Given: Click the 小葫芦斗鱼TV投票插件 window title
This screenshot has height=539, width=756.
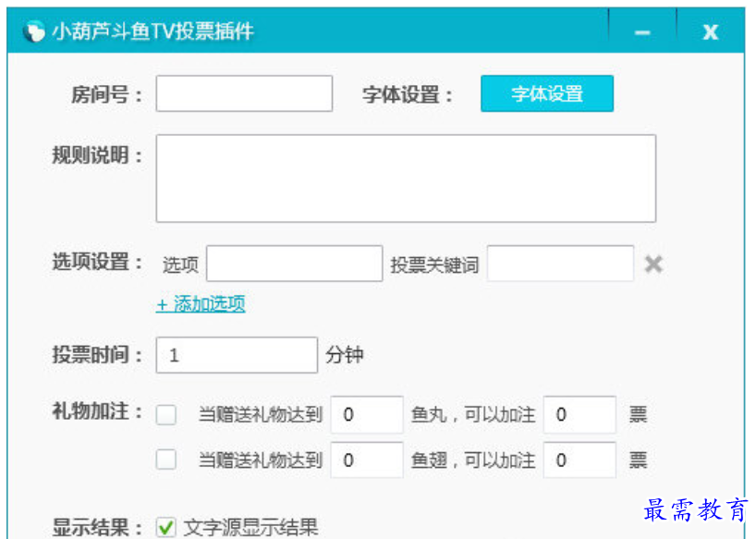Looking at the screenshot, I should (152, 31).
